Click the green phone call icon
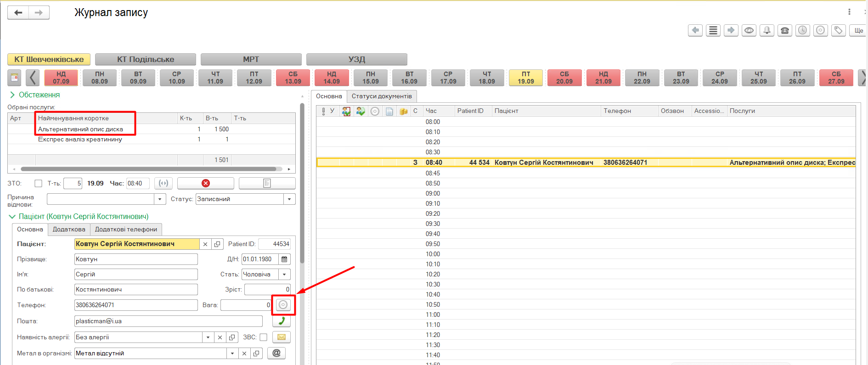Viewport: 868px width, 365px height. [x=282, y=321]
